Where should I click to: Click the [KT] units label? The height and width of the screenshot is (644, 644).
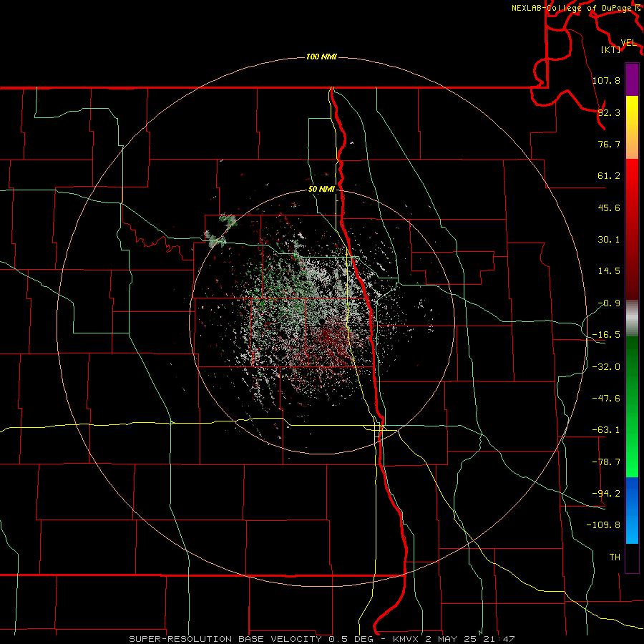[x=611, y=49]
